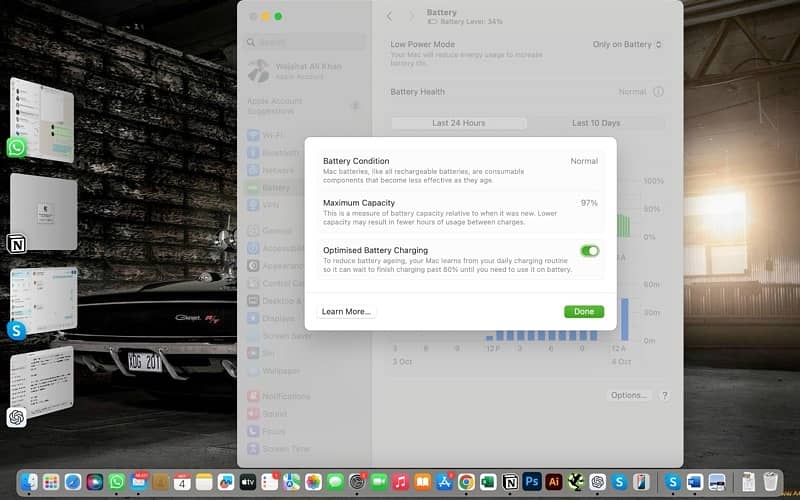Click the Battery Health info icon
Viewport: 800px width, 500px height.
click(x=658, y=92)
